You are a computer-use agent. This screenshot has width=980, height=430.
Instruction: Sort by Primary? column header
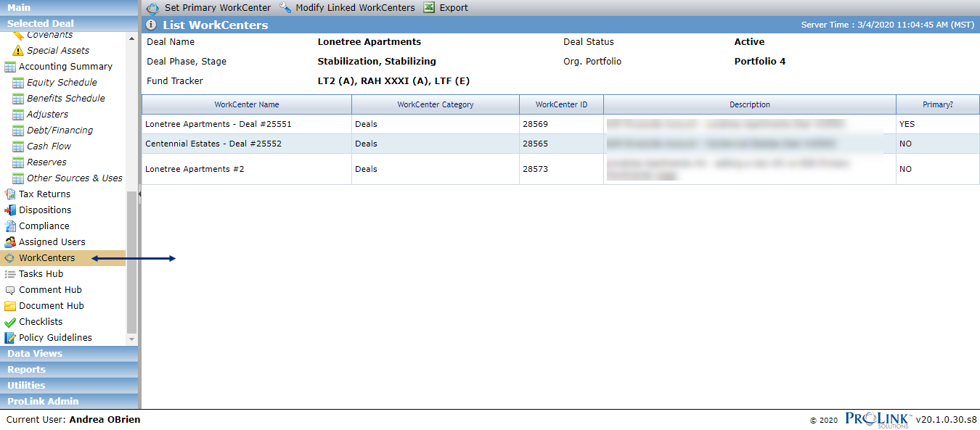(x=938, y=104)
